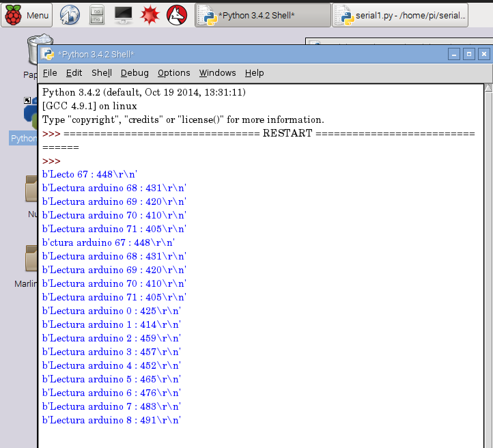The image size is (493, 448).
Task: Open the Help menu
Action: pyautogui.click(x=255, y=73)
